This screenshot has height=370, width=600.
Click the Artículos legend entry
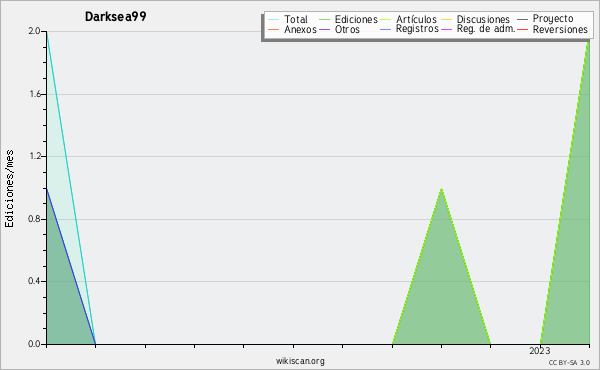click(x=408, y=19)
